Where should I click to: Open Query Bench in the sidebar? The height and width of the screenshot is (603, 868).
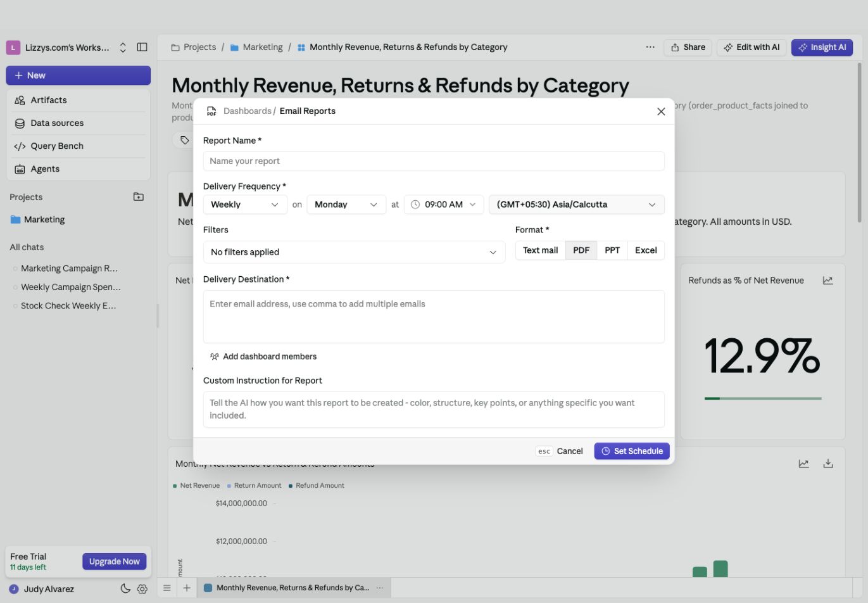click(x=79, y=146)
